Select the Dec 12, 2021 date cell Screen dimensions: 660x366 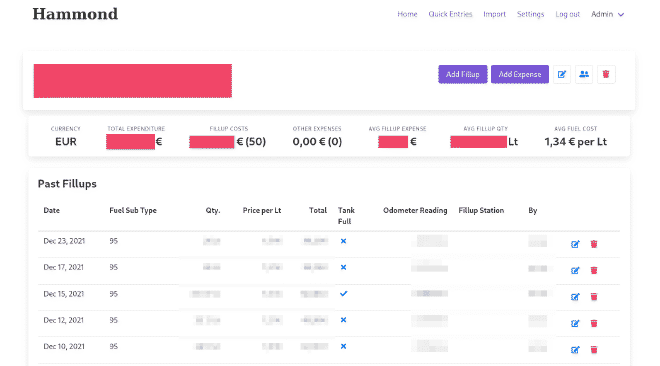64,320
